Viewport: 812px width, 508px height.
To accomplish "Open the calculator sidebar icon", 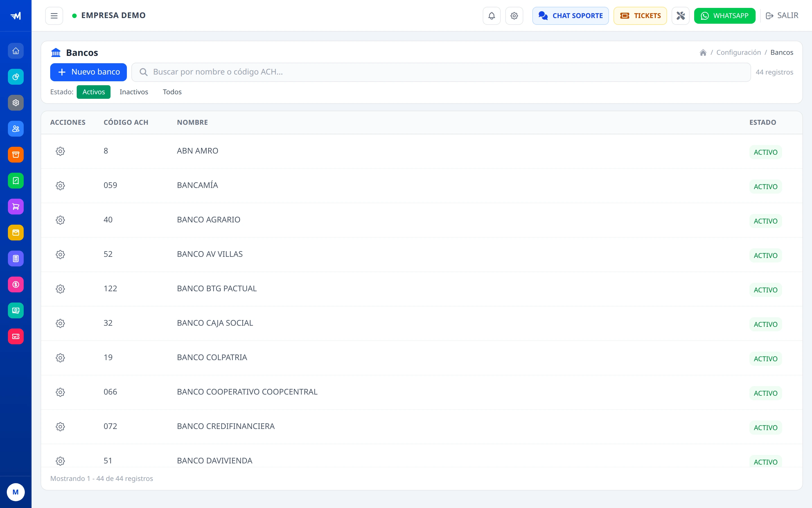I will pos(16,258).
